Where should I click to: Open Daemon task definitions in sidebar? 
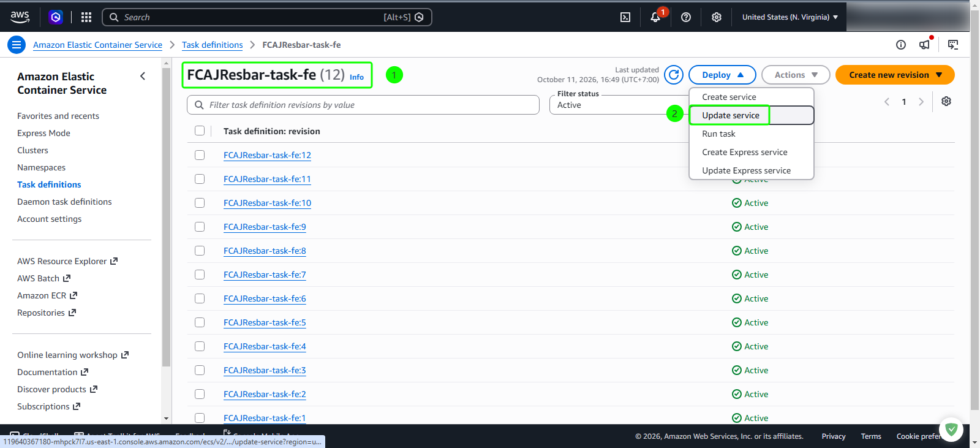point(64,202)
